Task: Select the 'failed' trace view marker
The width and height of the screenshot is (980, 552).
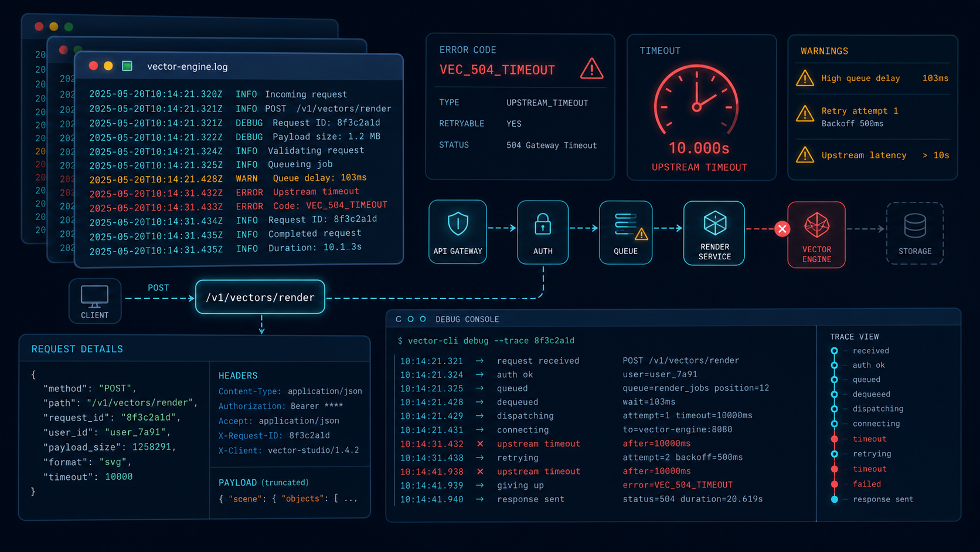Action: tap(834, 484)
